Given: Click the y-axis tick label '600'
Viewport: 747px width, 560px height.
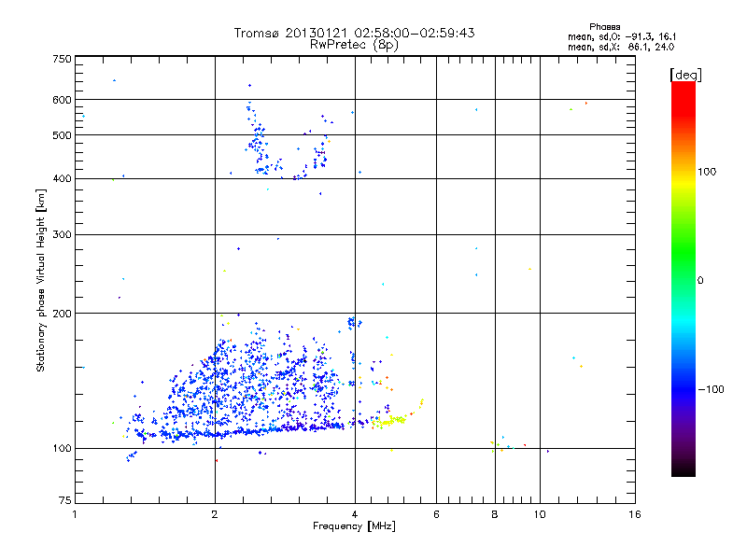Looking at the screenshot, I should coord(62,100).
